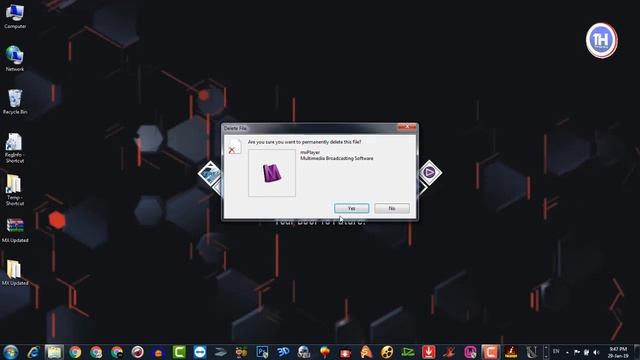
Task: Open the Computer desktop icon
Action: [15, 17]
